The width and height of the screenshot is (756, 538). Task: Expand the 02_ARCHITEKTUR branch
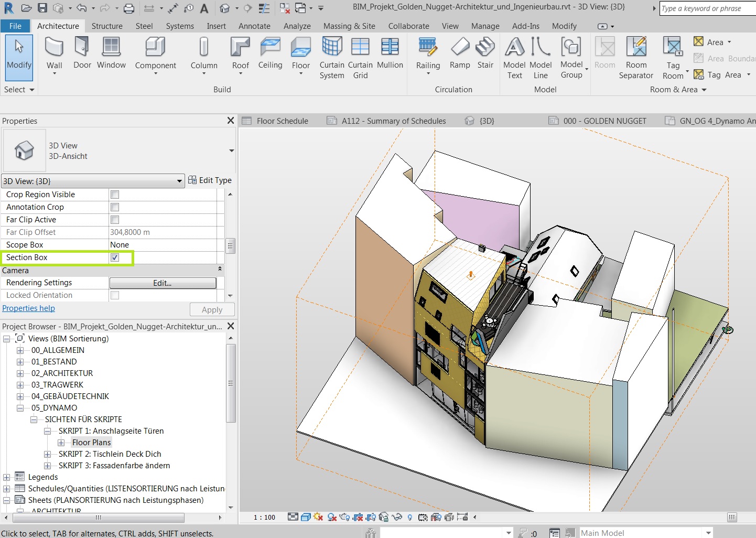(x=19, y=373)
